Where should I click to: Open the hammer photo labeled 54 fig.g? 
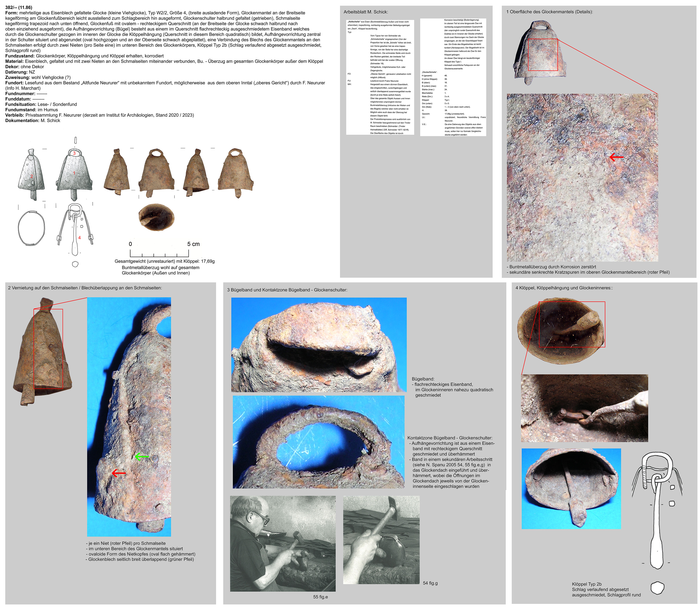point(381,540)
